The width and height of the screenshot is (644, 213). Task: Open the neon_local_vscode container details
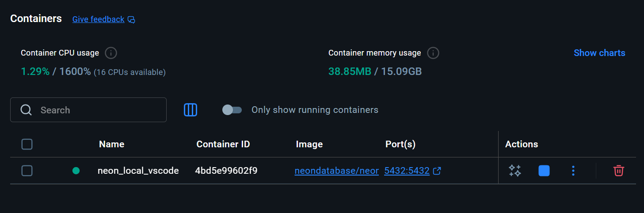pos(138,171)
